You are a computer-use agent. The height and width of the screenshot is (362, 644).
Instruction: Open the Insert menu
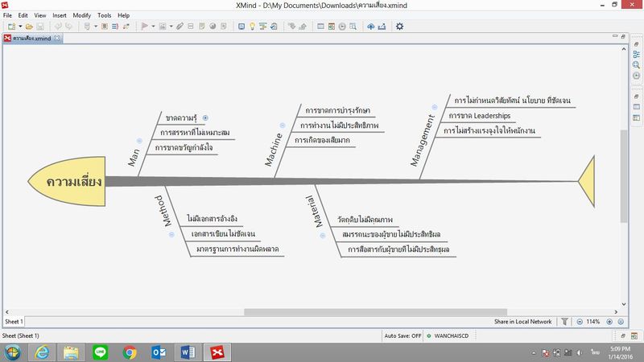tap(59, 15)
